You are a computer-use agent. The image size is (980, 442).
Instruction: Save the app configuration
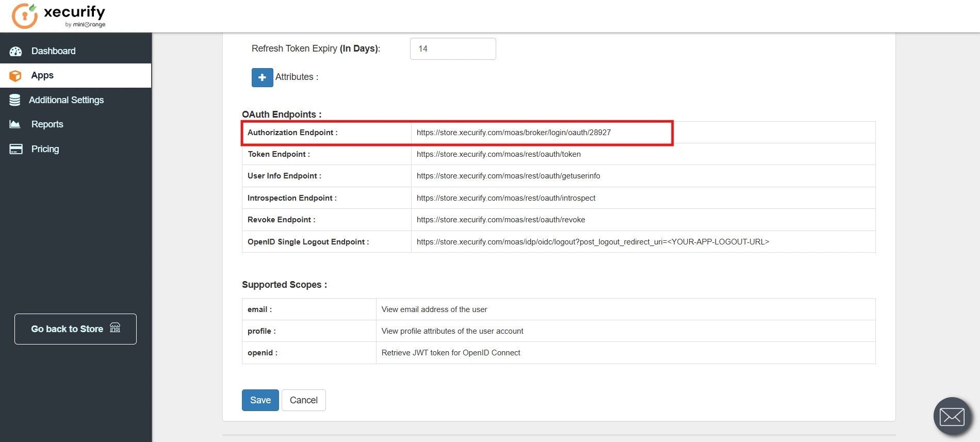(x=260, y=400)
